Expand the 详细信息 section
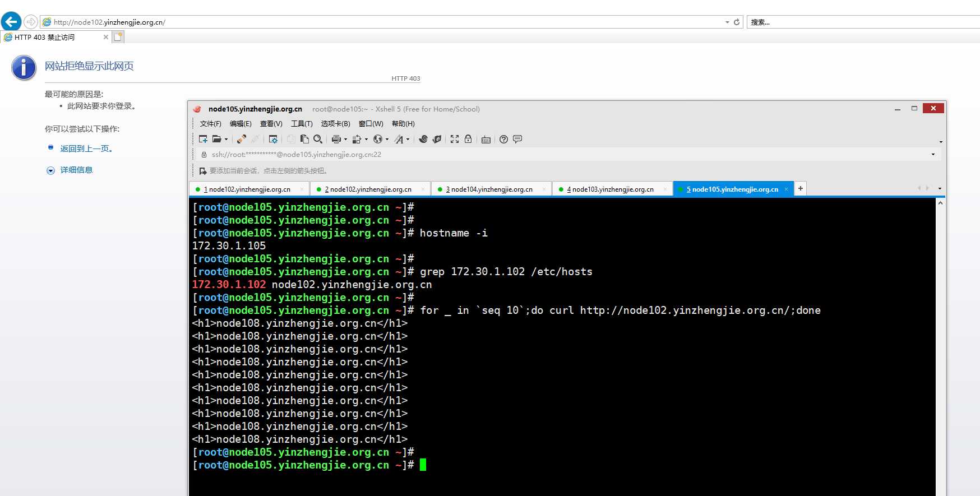 (76, 170)
